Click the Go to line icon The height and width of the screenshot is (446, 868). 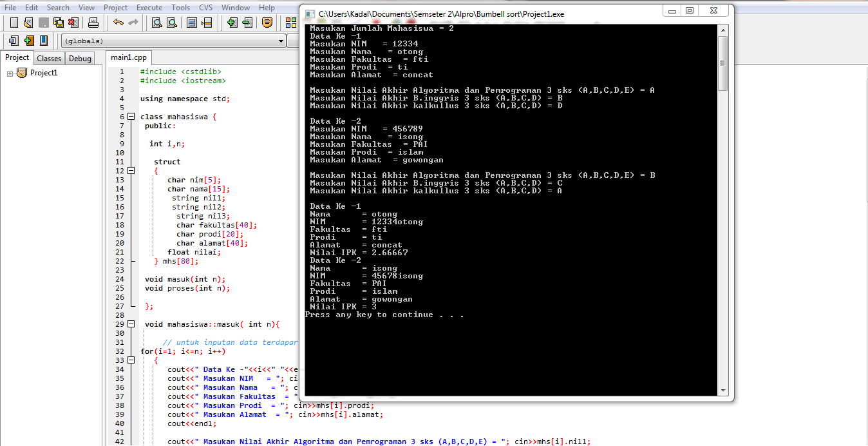point(207,23)
